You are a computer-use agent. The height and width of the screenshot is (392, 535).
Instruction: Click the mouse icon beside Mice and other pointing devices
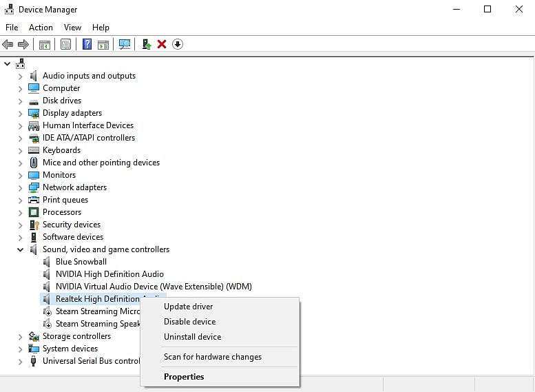[34, 163]
